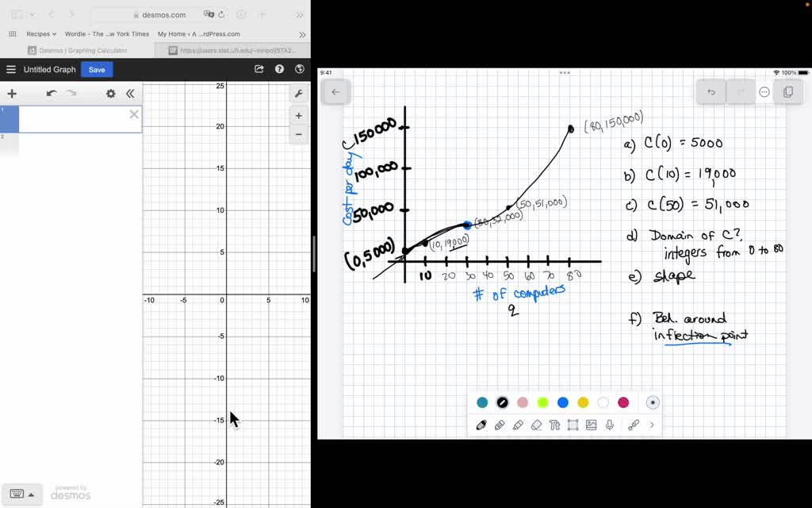Select the Lasso selection tool
The image size is (812, 508).
[x=573, y=425]
